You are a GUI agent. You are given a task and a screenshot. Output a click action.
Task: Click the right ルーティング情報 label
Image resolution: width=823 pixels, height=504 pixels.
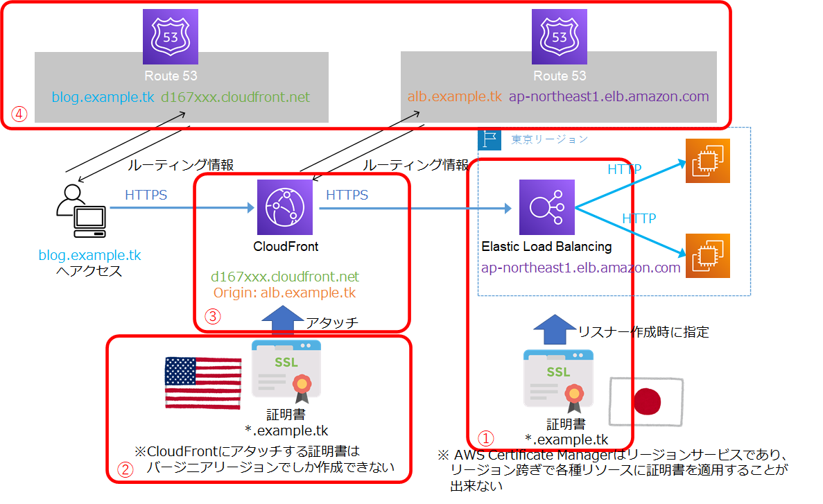coord(416,165)
